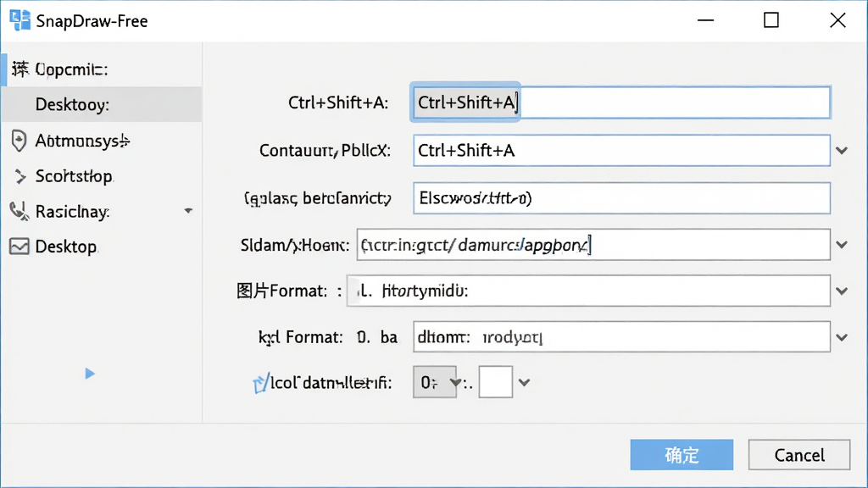Open the Aotmonsys sidebar section
The height and width of the screenshot is (488, 868).
pos(102,141)
